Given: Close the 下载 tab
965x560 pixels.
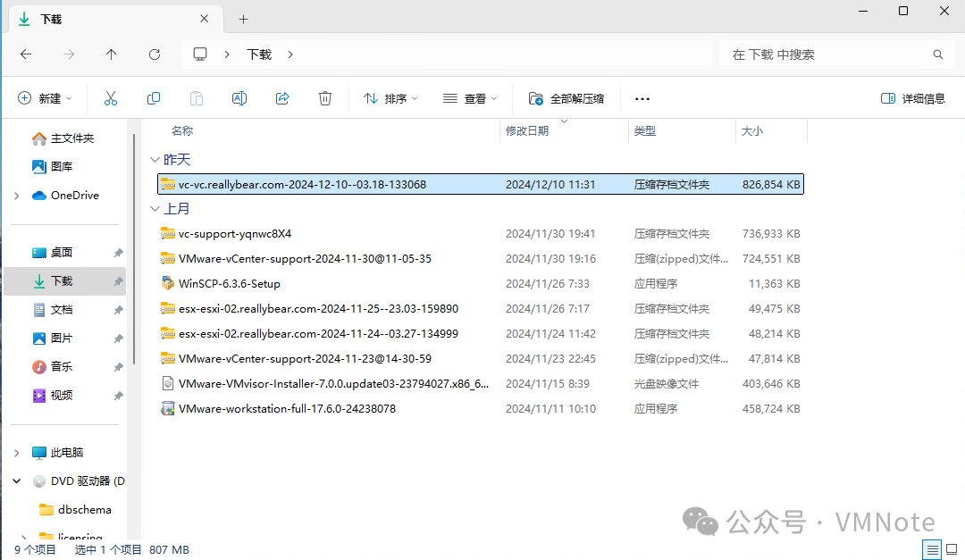Looking at the screenshot, I should pos(205,19).
